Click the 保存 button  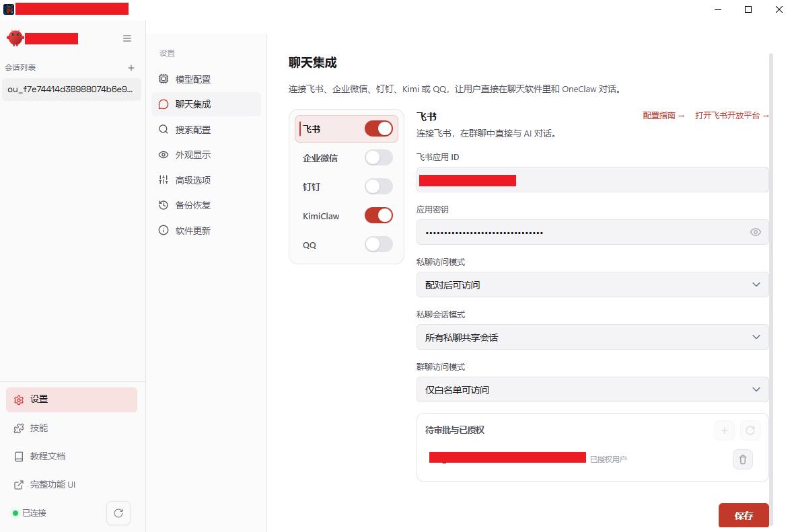coord(743,516)
